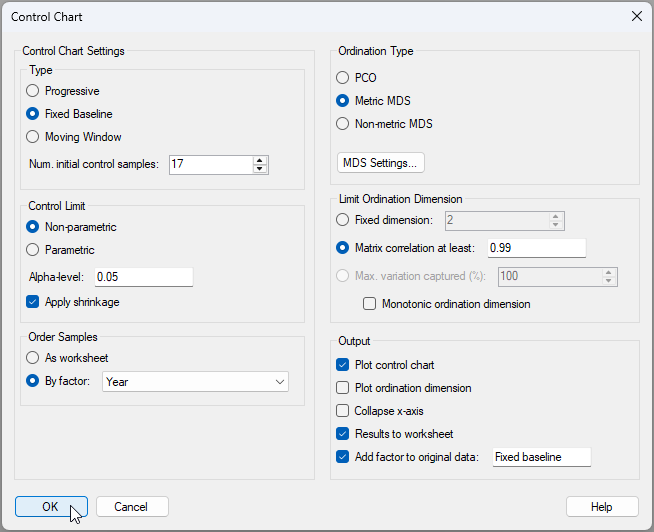Select the Fixed dimension option
The width and height of the screenshot is (654, 532).
point(343,220)
